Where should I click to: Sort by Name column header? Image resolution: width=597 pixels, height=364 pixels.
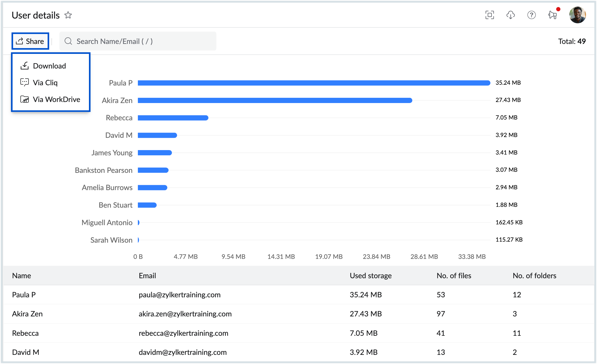(22, 276)
